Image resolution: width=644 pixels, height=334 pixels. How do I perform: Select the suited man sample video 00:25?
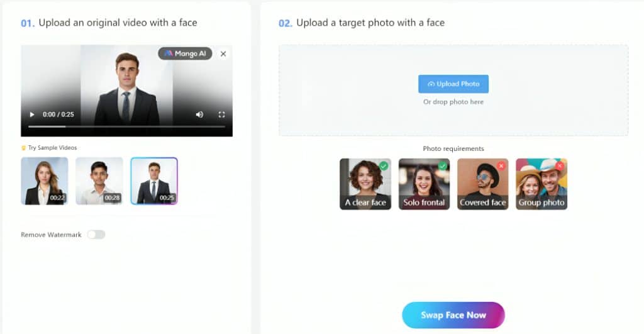tap(154, 181)
